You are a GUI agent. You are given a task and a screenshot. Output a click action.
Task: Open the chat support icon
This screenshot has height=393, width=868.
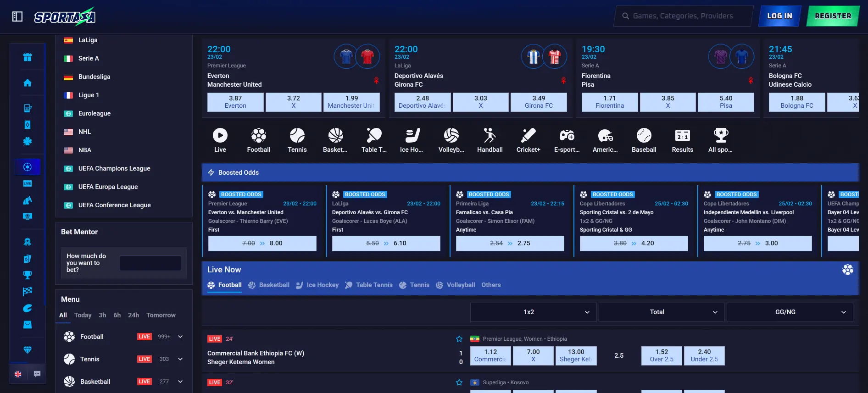click(x=37, y=374)
